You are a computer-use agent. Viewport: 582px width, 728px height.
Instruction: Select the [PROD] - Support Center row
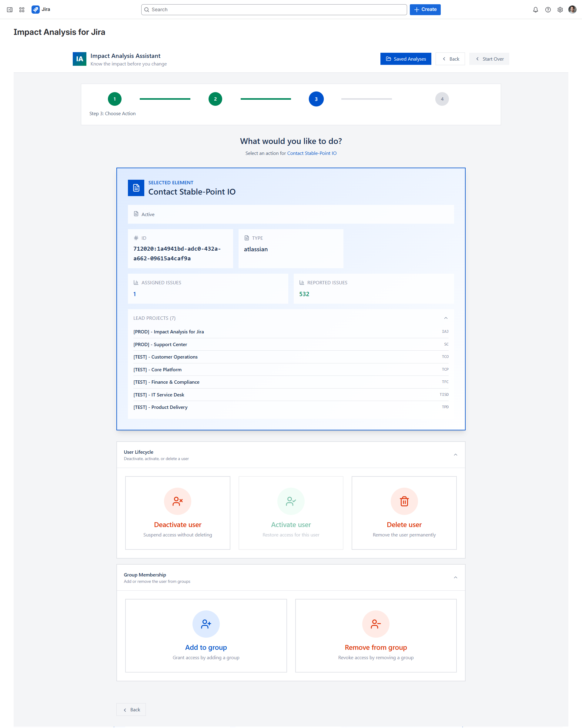291,344
